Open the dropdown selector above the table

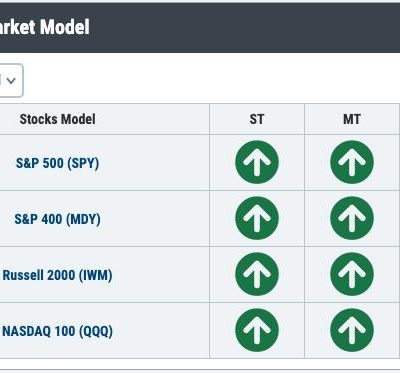tap(11, 81)
